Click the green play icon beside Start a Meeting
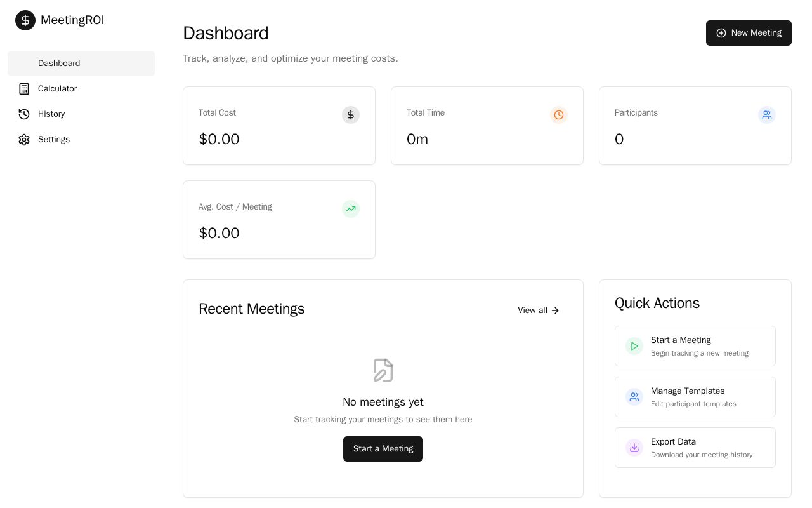 [634, 346]
